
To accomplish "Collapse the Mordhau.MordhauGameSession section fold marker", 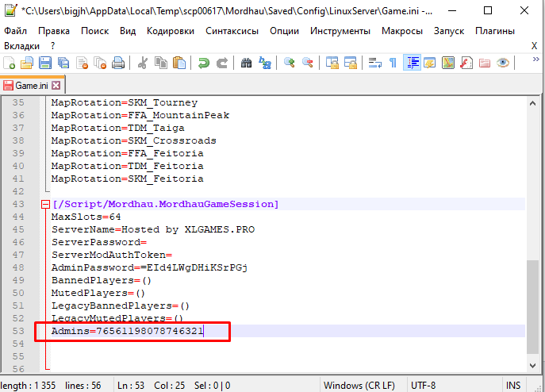I will pyautogui.click(x=45, y=205).
